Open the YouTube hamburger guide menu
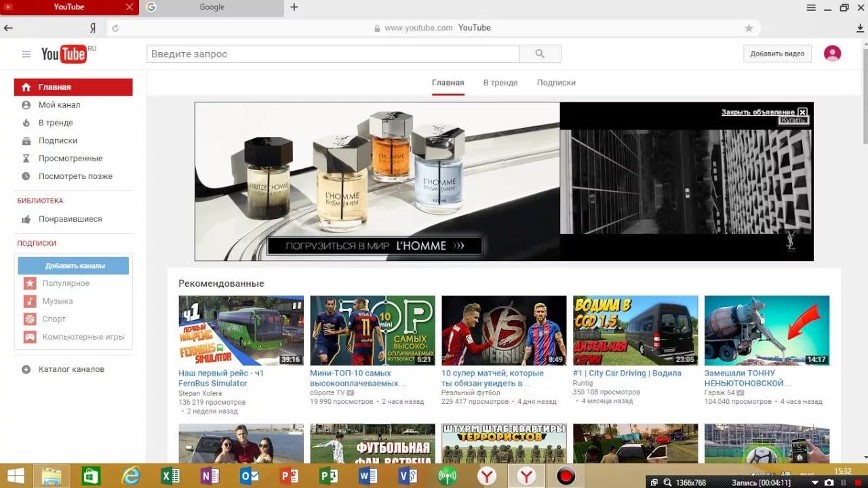 point(26,54)
